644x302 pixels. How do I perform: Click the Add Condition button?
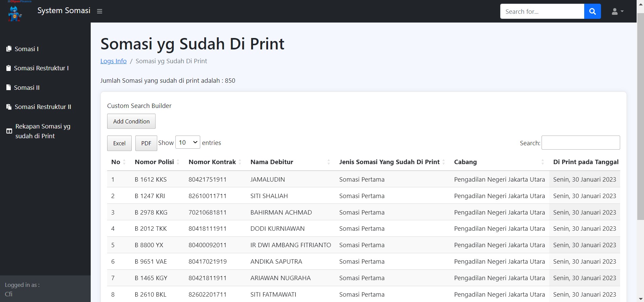pos(131,121)
